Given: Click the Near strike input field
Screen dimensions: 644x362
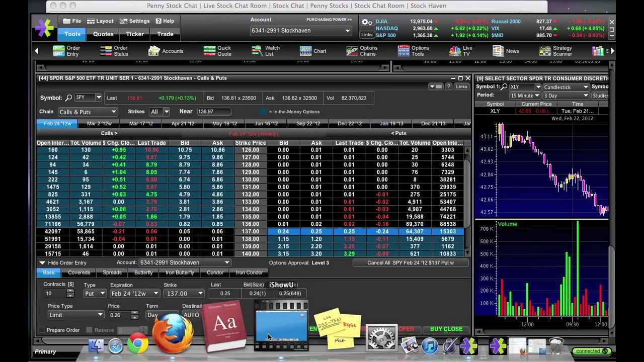Looking at the screenshot, I should tap(213, 112).
